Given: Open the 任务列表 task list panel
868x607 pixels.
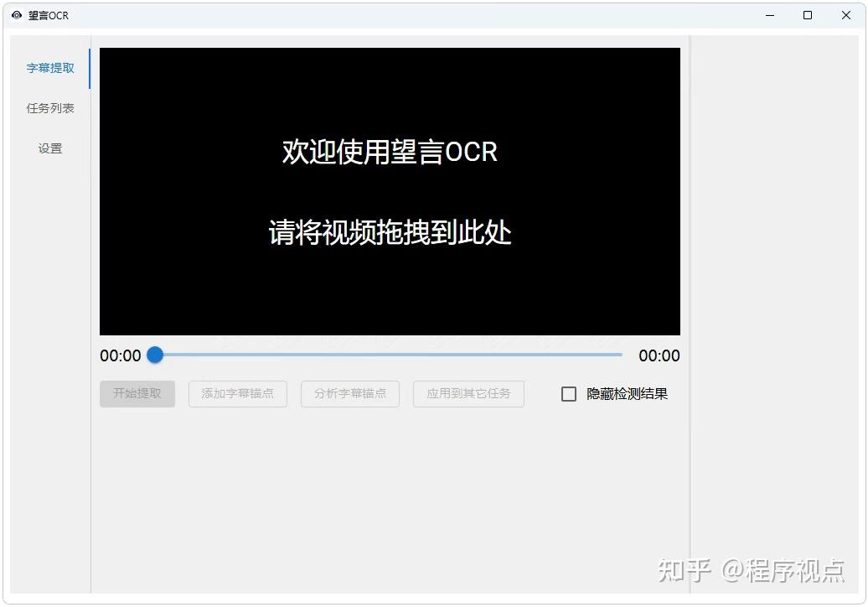Looking at the screenshot, I should (51, 107).
